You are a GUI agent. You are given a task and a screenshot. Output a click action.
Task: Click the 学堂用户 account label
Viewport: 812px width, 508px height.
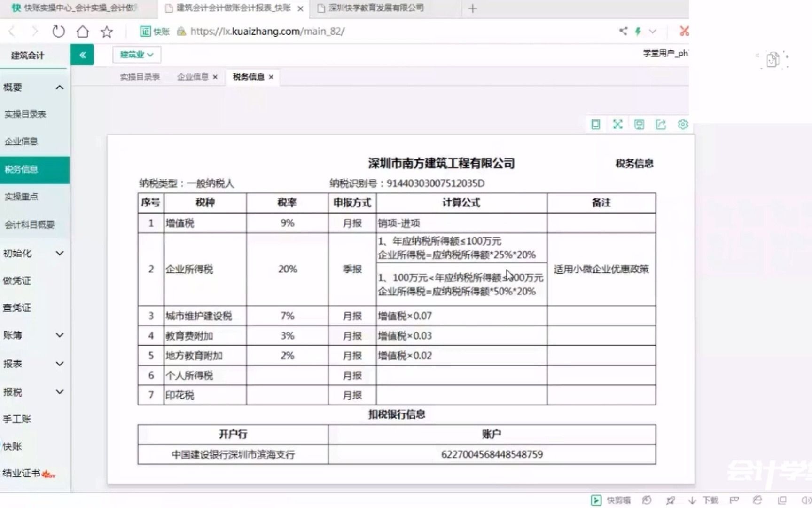coord(665,53)
